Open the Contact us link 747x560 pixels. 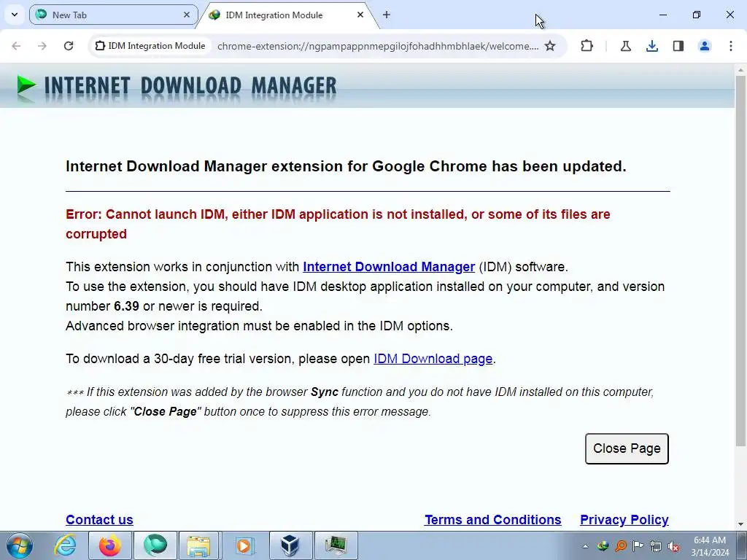pos(99,519)
